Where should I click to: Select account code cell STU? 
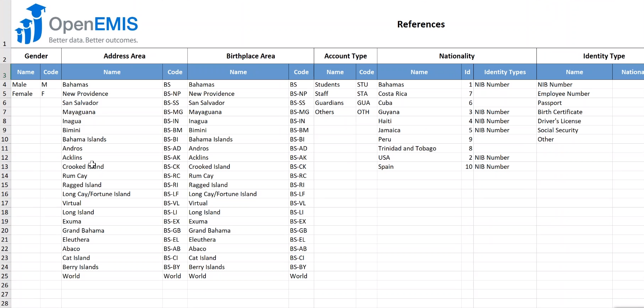[x=367, y=84]
